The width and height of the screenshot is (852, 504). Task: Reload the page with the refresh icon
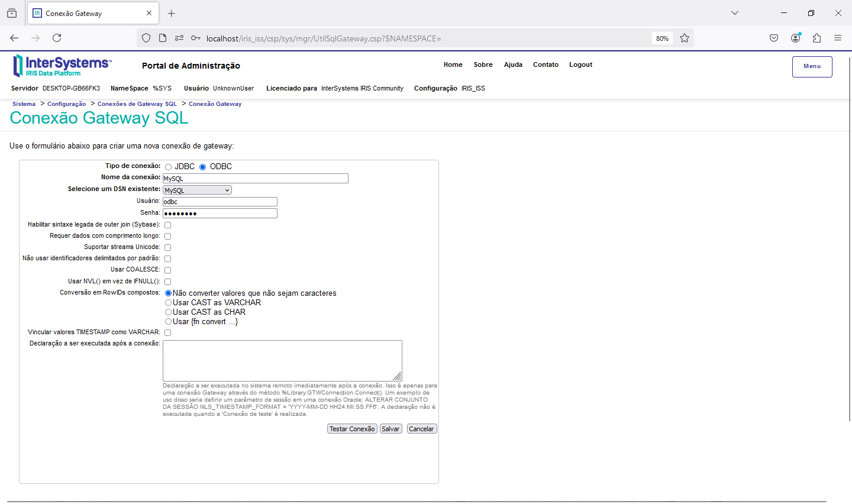57,38
